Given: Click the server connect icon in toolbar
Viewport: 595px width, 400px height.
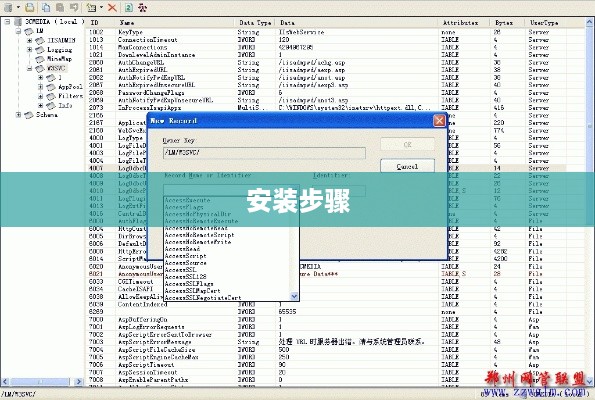Looking at the screenshot, I should (x=8, y=7).
